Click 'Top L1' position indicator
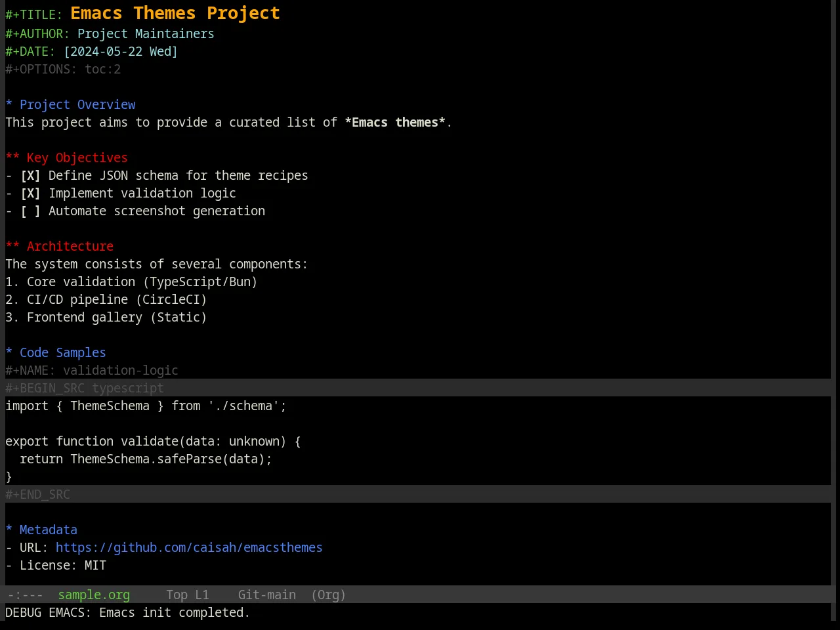 pos(188,595)
